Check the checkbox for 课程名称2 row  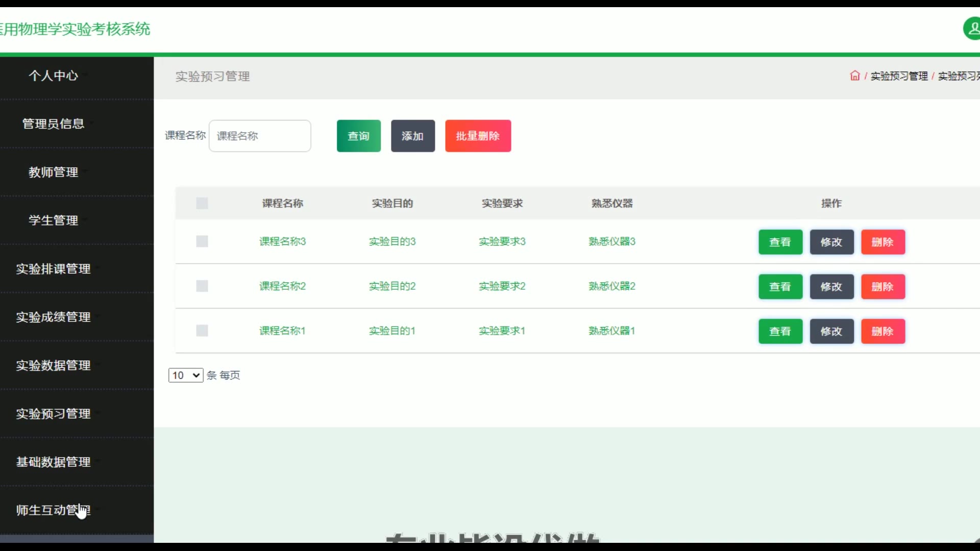[x=202, y=286]
